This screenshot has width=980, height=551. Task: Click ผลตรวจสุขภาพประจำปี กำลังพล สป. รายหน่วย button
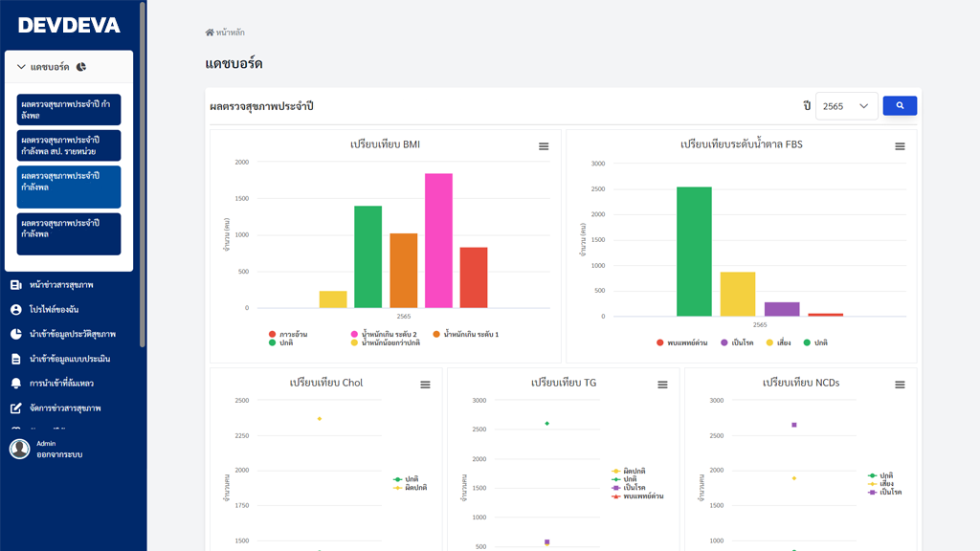tap(69, 145)
